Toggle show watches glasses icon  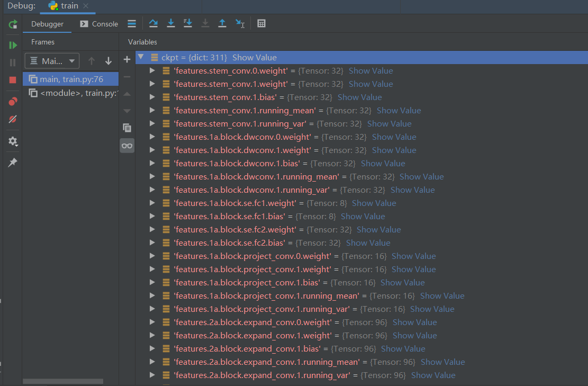(127, 146)
